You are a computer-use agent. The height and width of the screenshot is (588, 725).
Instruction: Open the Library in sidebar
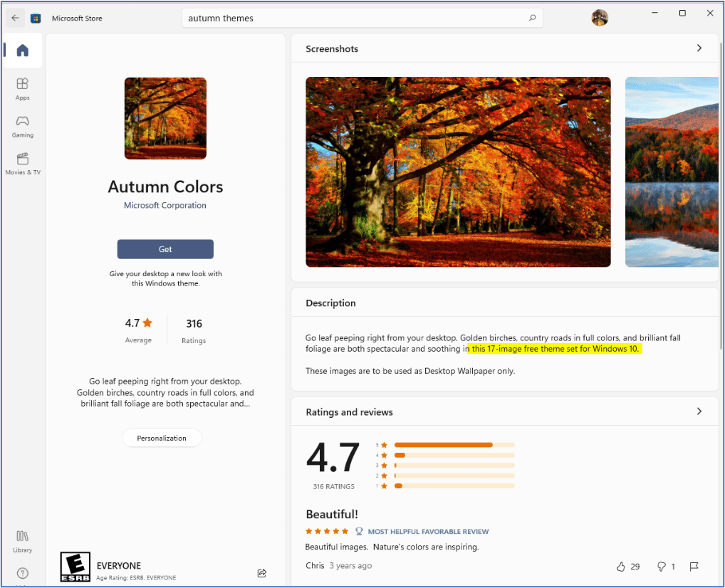pyautogui.click(x=22, y=540)
